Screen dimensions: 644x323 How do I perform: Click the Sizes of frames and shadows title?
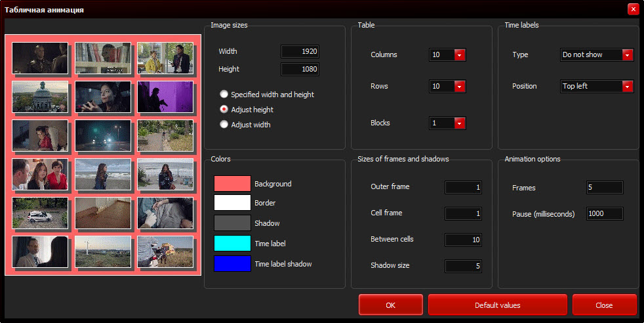[x=403, y=159]
